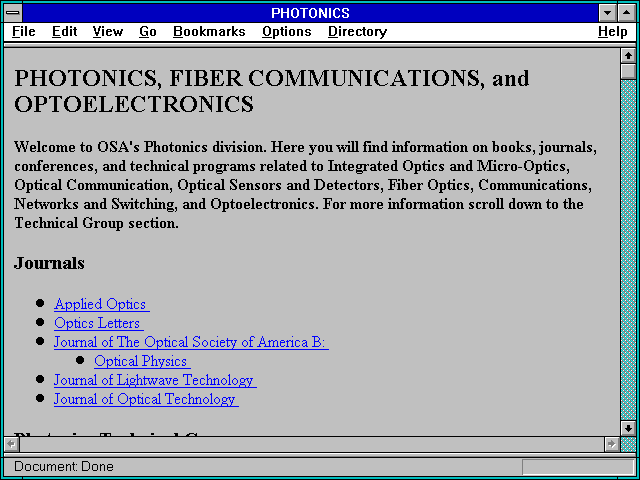Click the Optical Physics sub-link

142,361
